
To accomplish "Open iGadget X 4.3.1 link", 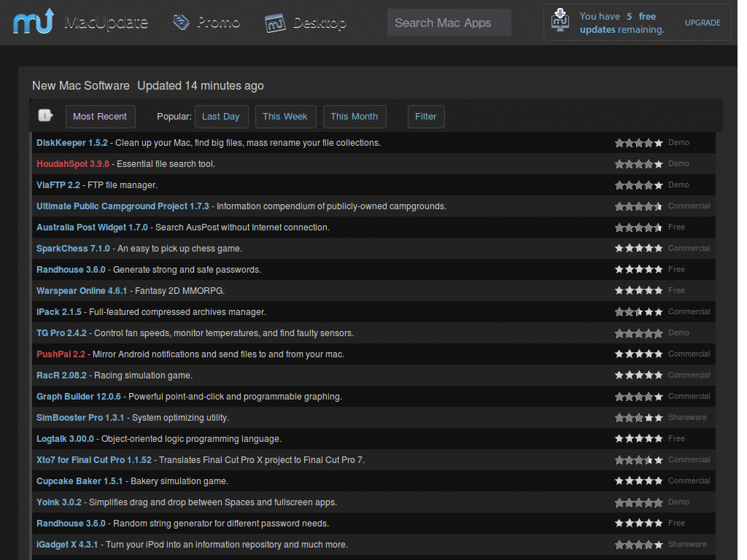I will point(66,544).
